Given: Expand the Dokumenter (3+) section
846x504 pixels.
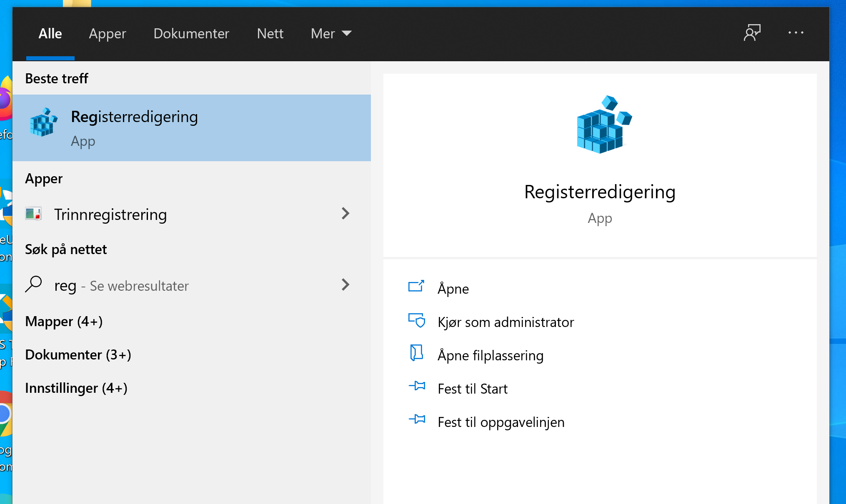Looking at the screenshot, I should (78, 354).
